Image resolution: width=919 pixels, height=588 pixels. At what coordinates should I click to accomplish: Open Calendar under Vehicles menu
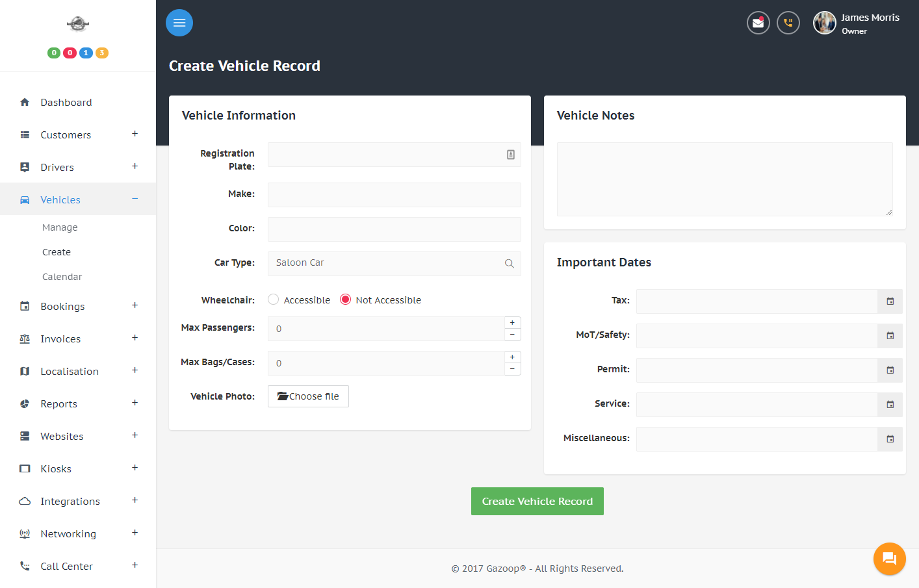[x=62, y=277]
